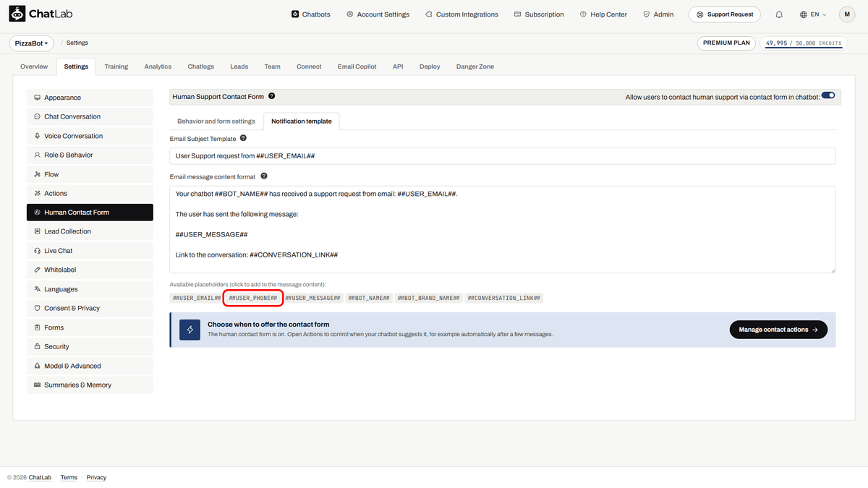868x488 pixels.
Task: Open Appearance settings section
Action: (x=90, y=98)
